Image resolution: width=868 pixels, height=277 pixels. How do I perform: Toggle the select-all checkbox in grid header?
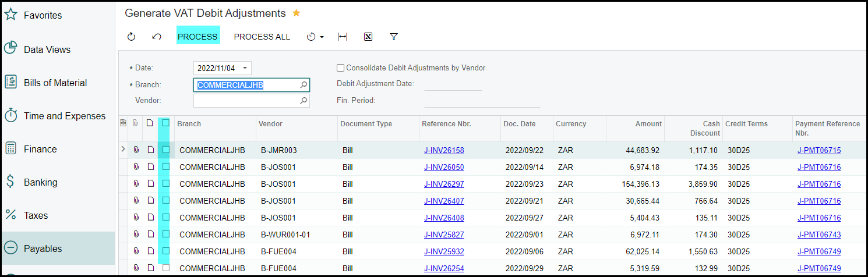[166, 123]
